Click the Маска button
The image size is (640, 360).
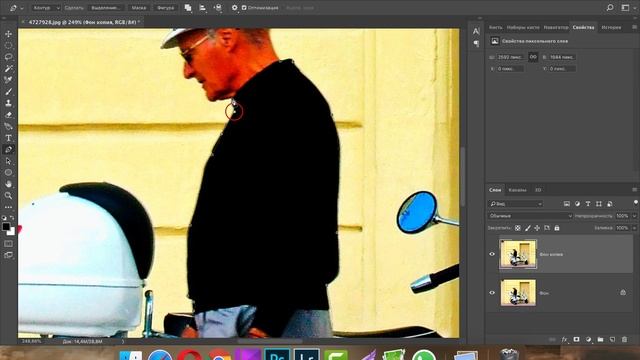click(x=139, y=8)
